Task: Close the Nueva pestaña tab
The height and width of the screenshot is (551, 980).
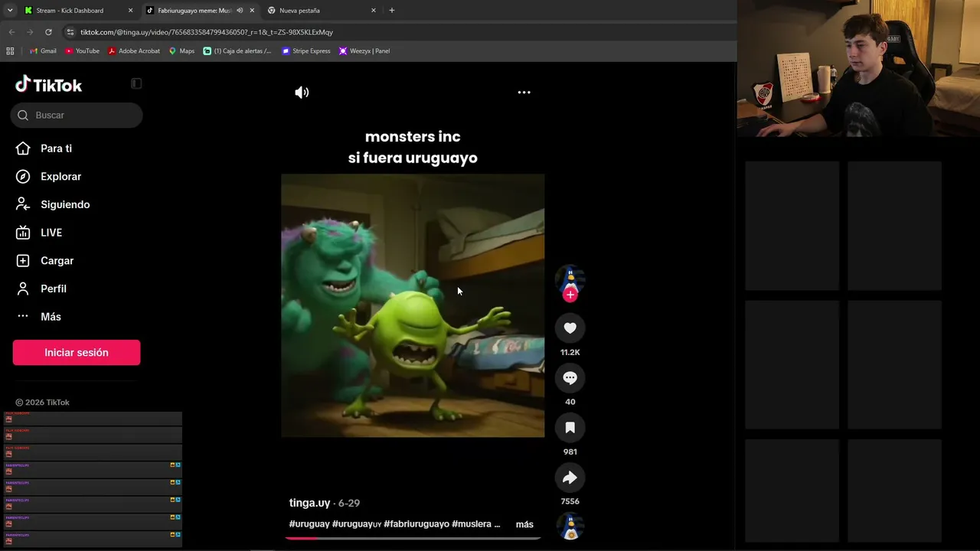Action: click(374, 11)
